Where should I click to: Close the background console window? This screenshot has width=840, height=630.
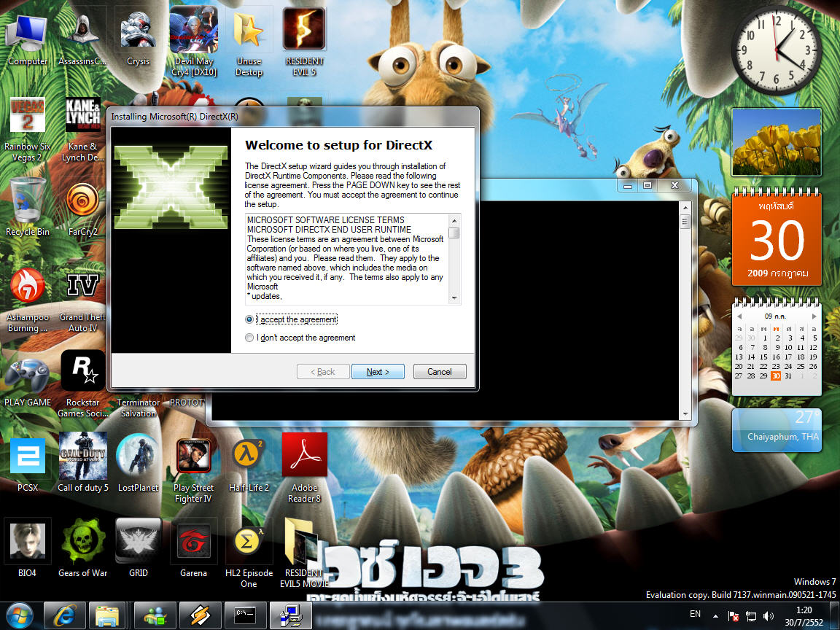click(675, 185)
